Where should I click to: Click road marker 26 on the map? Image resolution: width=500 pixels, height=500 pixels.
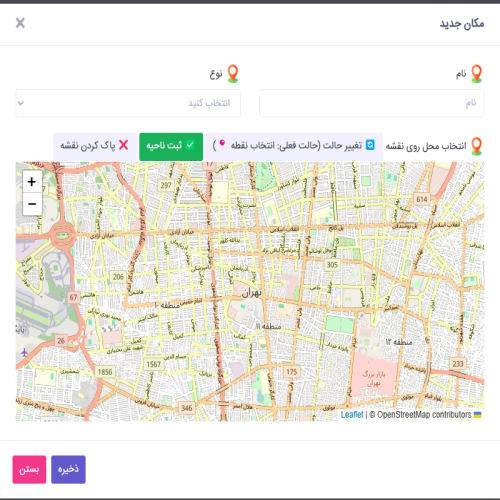(x=61, y=341)
